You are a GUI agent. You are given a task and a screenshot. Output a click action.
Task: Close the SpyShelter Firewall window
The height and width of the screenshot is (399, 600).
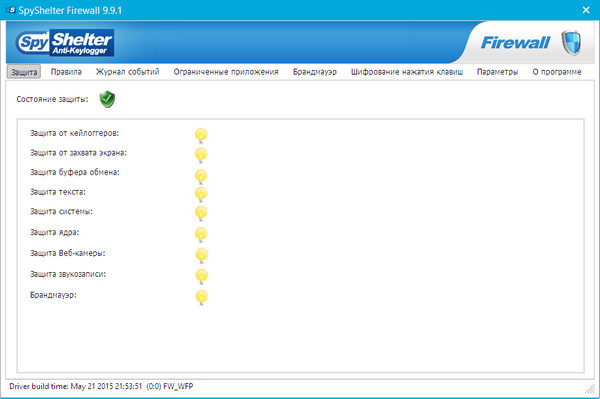pos(586,10)
